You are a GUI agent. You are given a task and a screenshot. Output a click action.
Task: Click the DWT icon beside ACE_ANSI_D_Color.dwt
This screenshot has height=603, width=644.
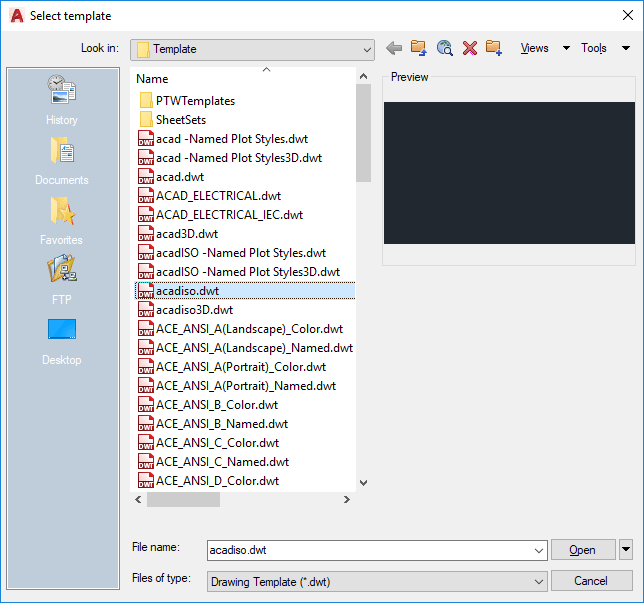(x=146, y=481)
